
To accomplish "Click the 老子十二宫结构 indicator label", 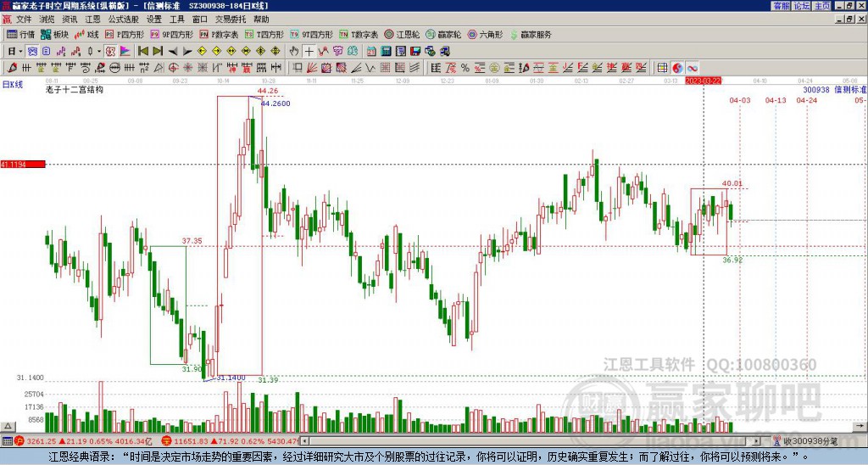I will (75, 89).
